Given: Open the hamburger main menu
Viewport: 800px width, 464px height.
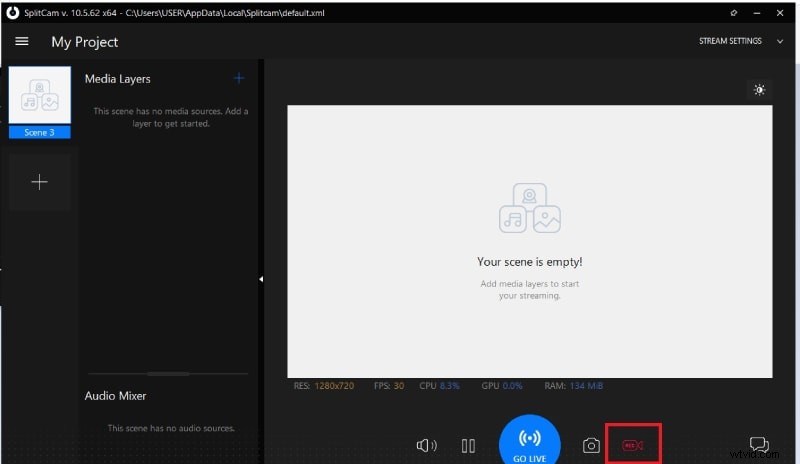Looking at the screenshot, I should (x=21, y=42).
